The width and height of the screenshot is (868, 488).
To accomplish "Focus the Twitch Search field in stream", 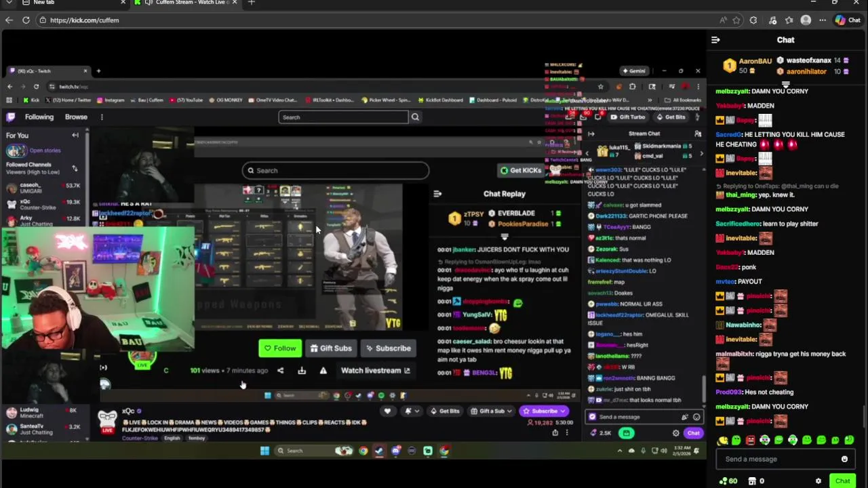I will 343,117.
